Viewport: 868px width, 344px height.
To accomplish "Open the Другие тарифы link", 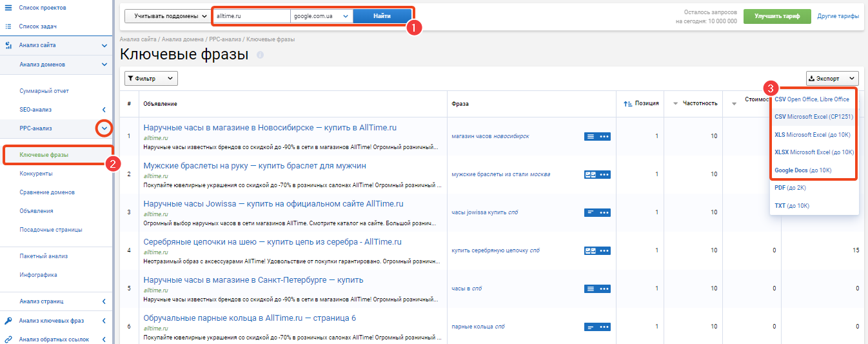I will (838, 16).
